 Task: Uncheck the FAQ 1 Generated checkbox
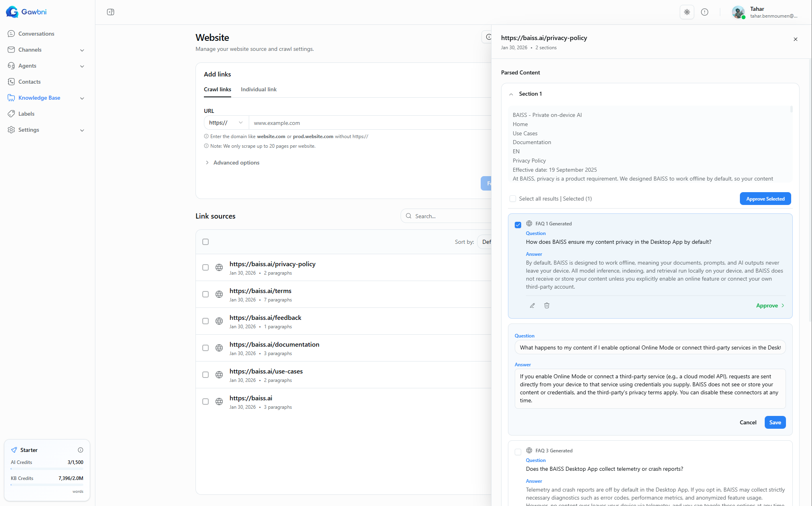click(518, 225)
